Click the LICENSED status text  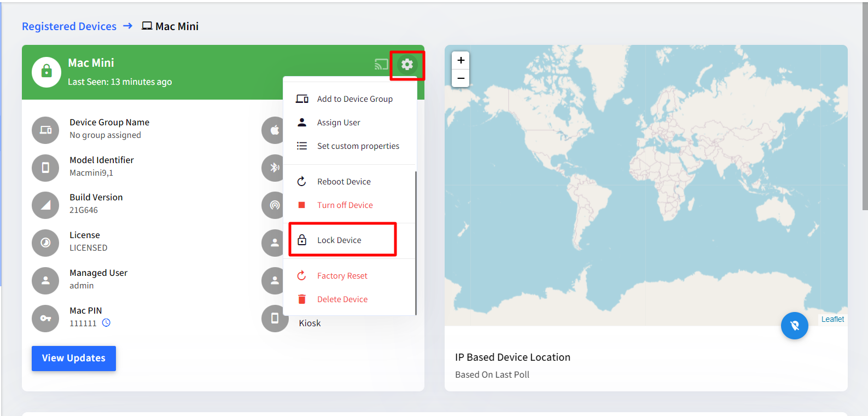click(88, 248)
